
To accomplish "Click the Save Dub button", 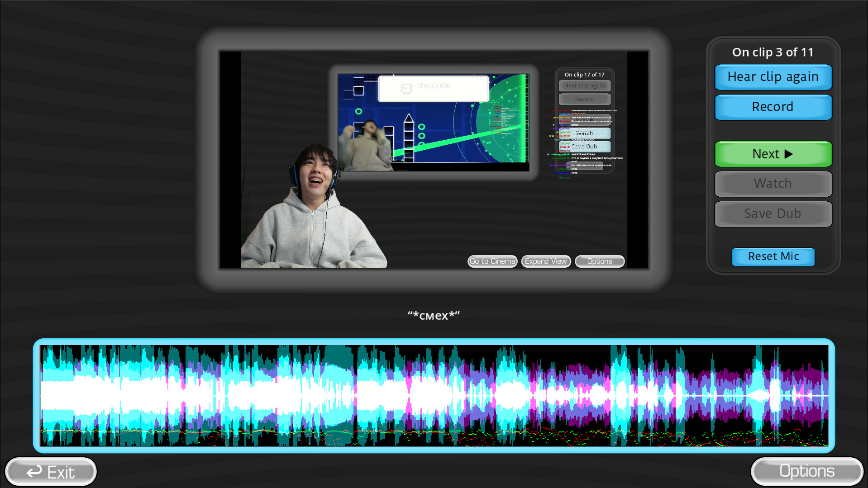I will click(x=773, y=214).
